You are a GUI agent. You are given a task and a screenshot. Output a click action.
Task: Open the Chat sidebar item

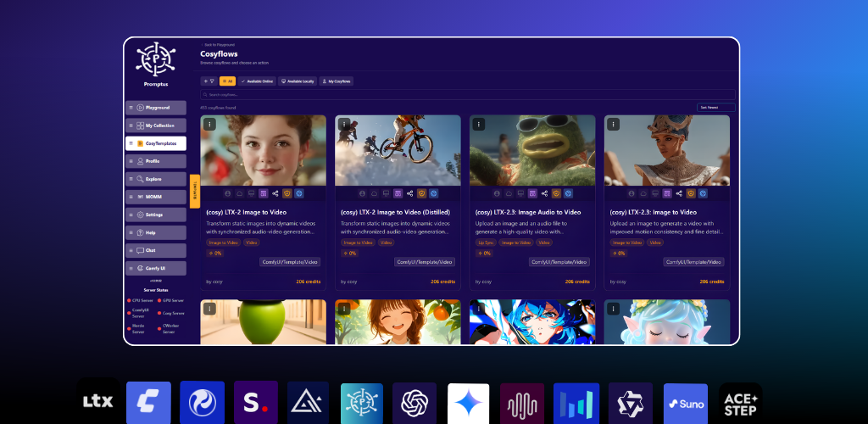pos(156,250)
